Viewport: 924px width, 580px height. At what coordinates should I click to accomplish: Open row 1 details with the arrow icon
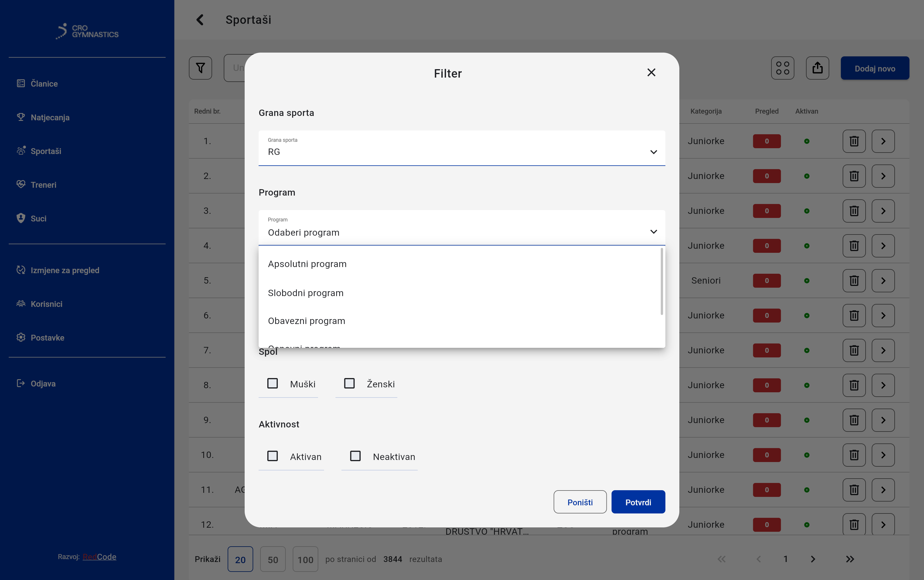(883, 141)
